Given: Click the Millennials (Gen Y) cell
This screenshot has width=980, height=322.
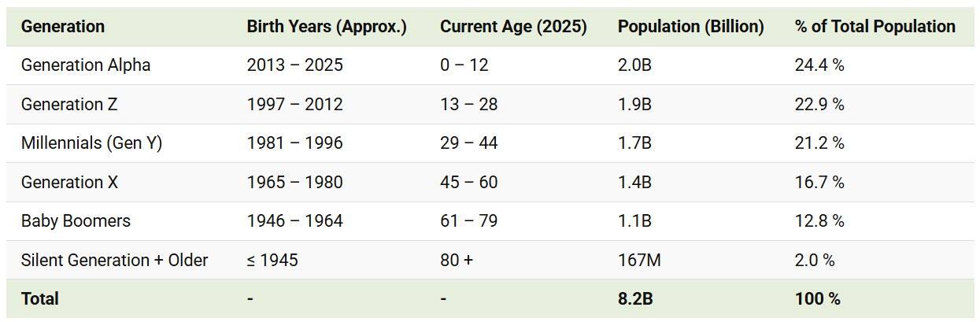Looking at the screenshot, I should (x=91, y=143).
